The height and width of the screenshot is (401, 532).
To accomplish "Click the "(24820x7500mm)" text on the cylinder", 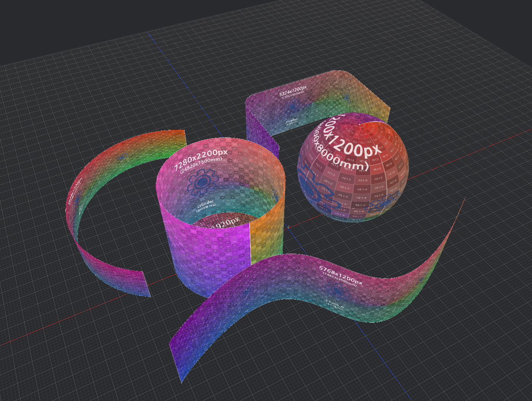I will [201, 166].
